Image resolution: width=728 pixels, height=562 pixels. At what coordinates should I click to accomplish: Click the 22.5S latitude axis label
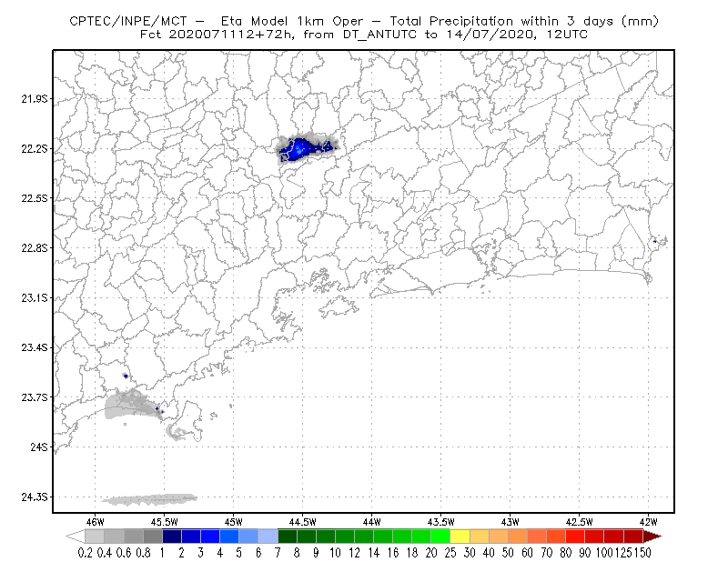coord(35,198)
